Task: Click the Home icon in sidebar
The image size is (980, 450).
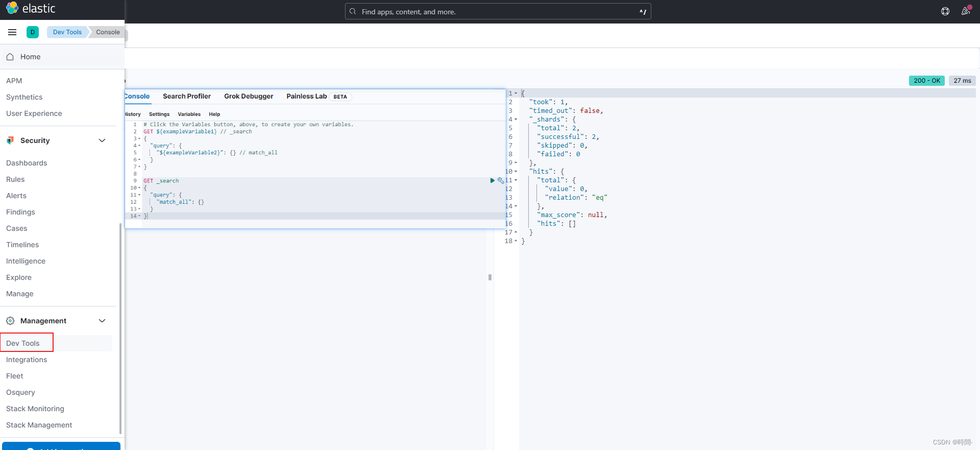Action: pos(10,57)
